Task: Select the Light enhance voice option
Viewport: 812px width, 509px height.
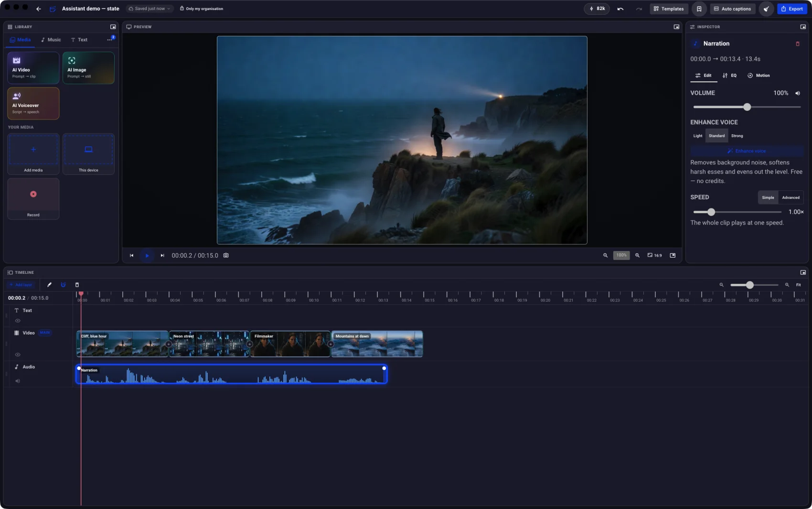Action: tap(698, 136)
